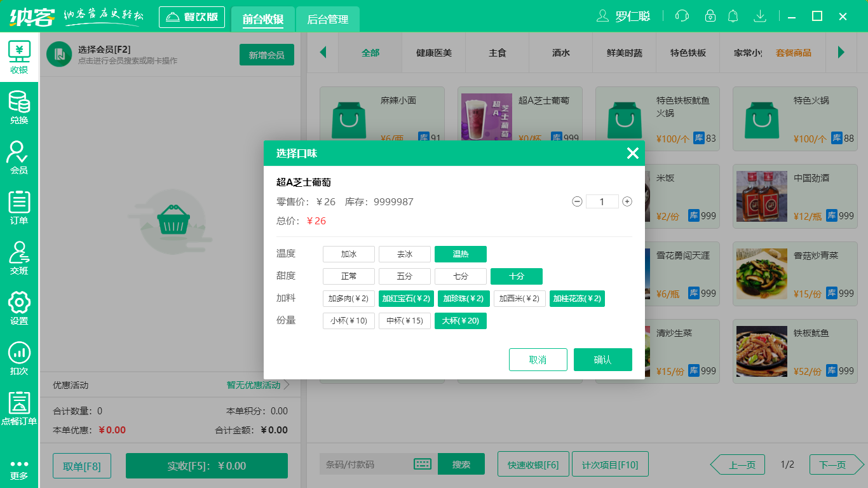Click the user avatar icon beside 罗仁聪
This screenshot has height=488, width=868.
tap(603, 16)
